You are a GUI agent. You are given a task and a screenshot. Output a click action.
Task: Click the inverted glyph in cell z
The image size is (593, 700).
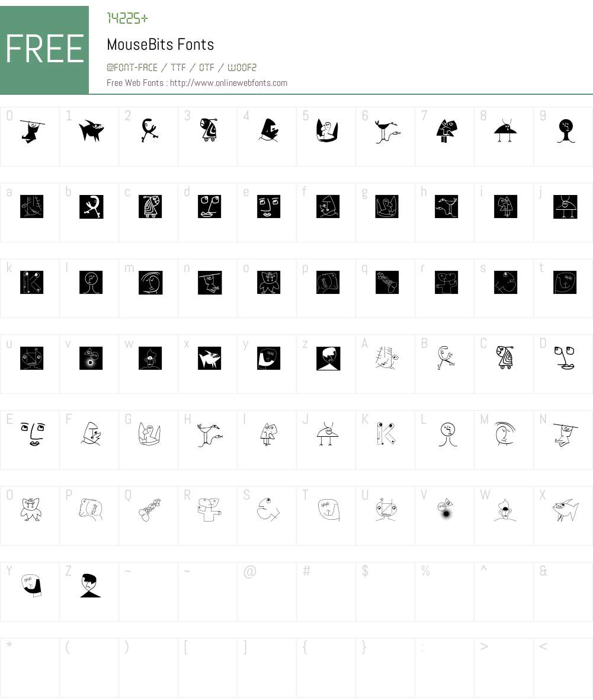coord(328,358)
